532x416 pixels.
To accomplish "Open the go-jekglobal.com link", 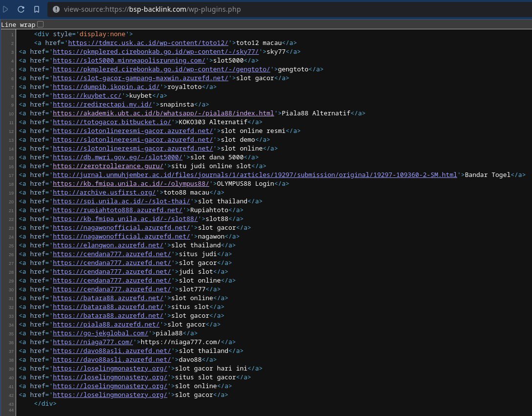I will (x=100, y=334).
